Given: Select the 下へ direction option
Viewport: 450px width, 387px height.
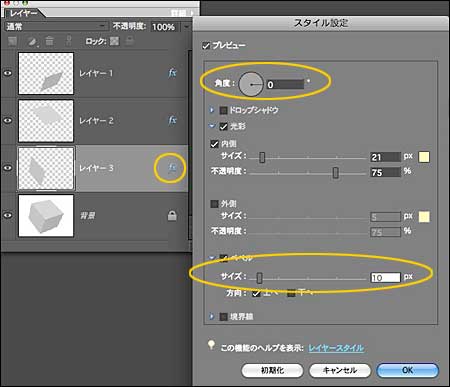Looking at the screenshot, I should (x=291, y=293).
